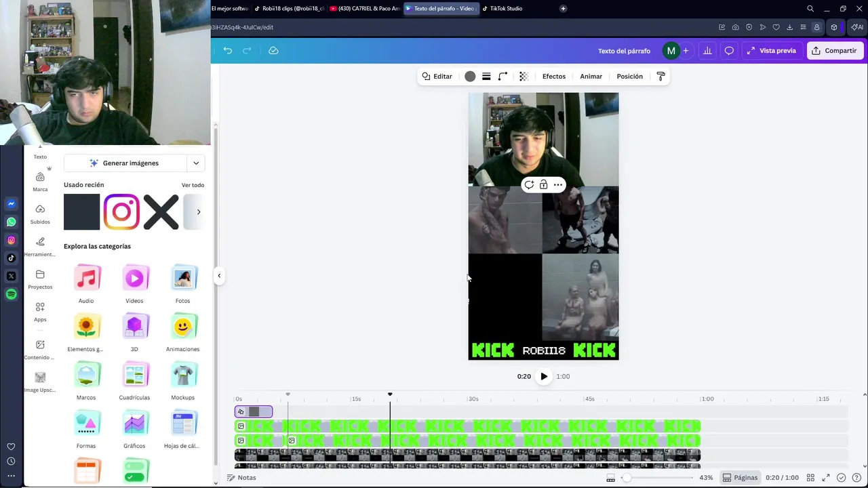Image resolution: width=868 pixels, height=488 pixels.
Task: Show more recently used elements
Action: [198, 212]
